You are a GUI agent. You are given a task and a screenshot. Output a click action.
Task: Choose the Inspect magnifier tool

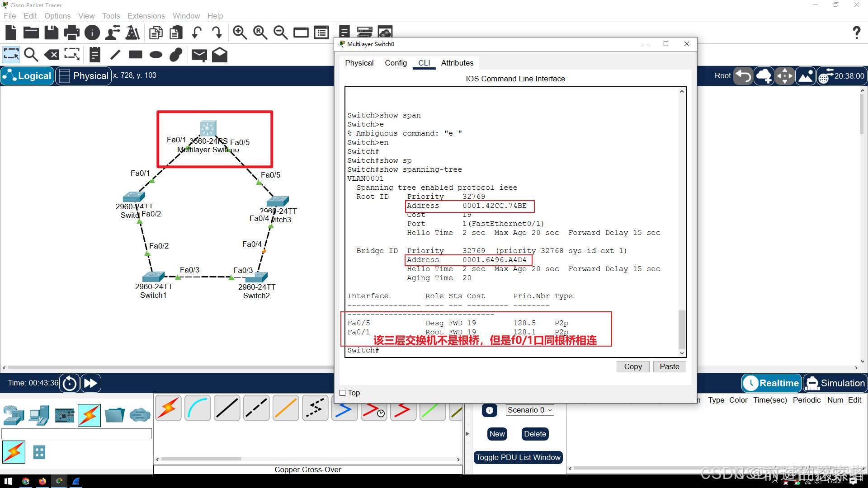tap(31, 55)
